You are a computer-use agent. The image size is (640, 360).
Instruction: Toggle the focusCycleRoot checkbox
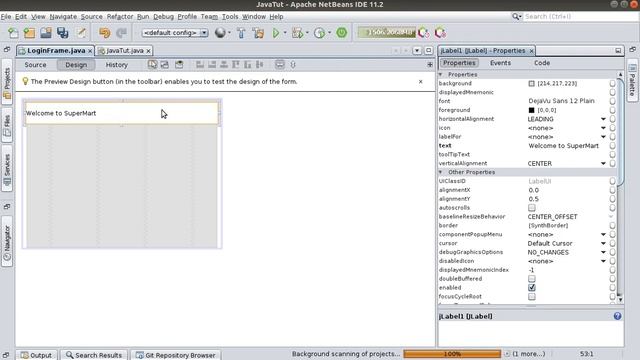[x=531, y=297]
